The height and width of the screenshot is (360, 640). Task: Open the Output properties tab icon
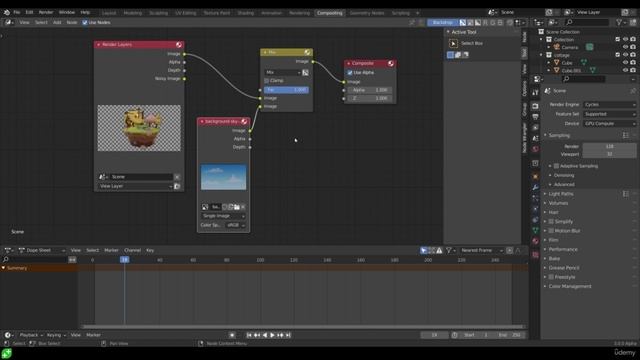pyautogui.click(x=535, y=117)
